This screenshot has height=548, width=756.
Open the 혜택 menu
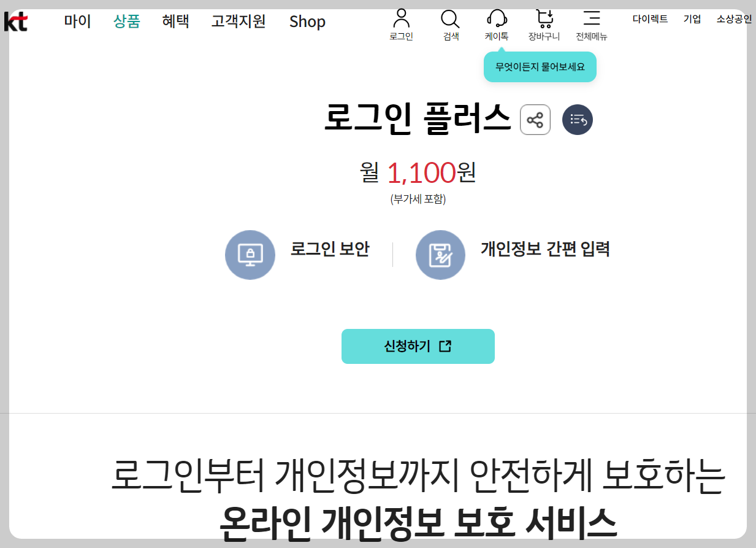click(x=176, y=21)
